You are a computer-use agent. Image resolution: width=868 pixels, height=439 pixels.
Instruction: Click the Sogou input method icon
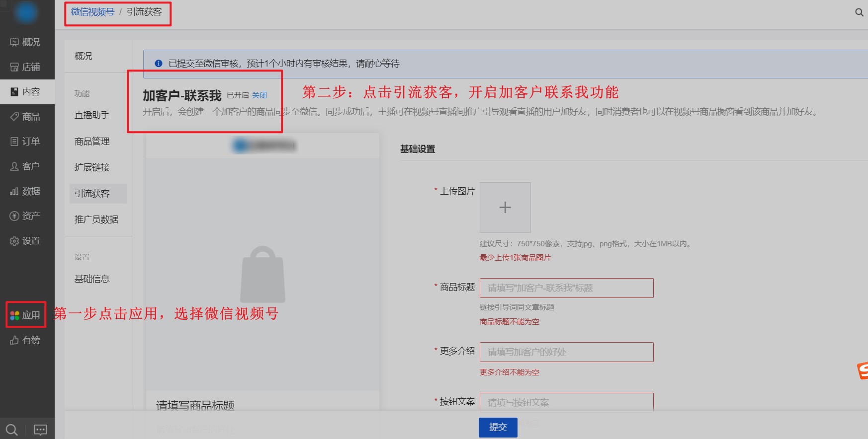coord(863,371)
